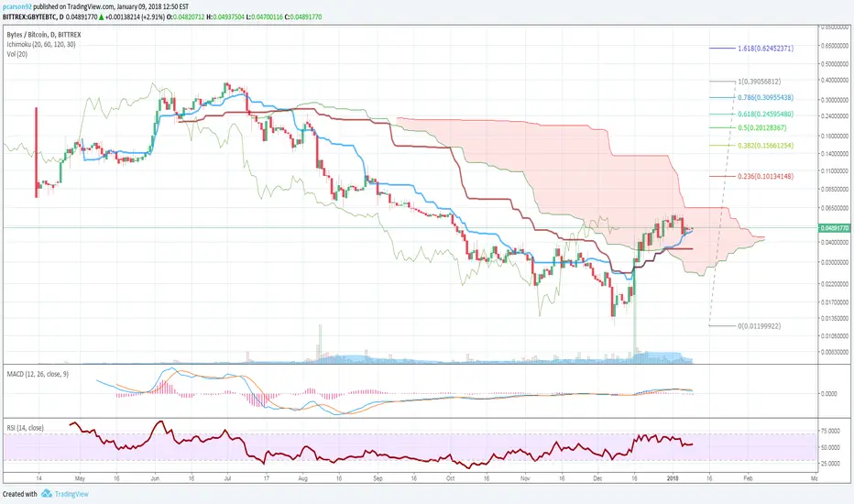This screenshot has width=854, height=504.
Task: Click the 25.0000 RSI axis value
Action: click(x=830, y=464)
